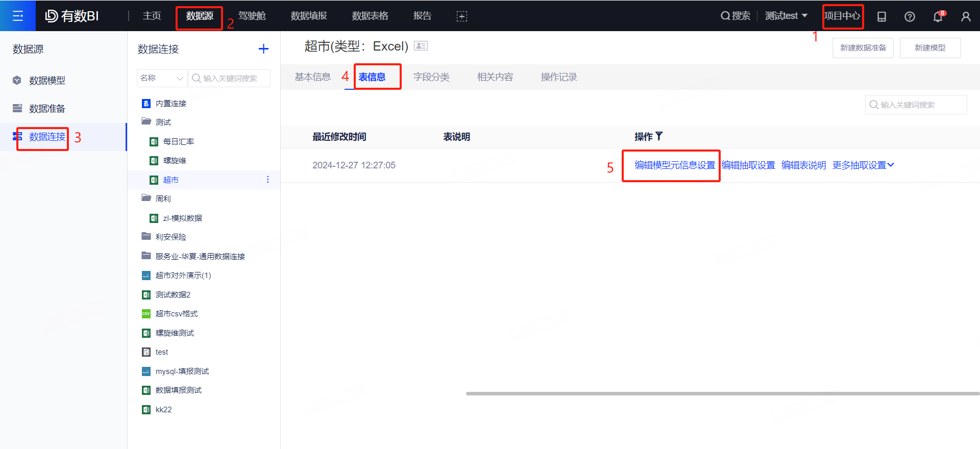Open the help question mark icon
The height and width of the screenshot is (449, 980).
910,16
